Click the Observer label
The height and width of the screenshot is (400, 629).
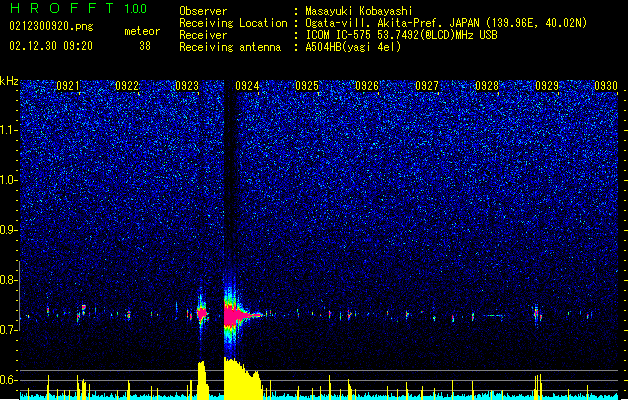point(203,11)
